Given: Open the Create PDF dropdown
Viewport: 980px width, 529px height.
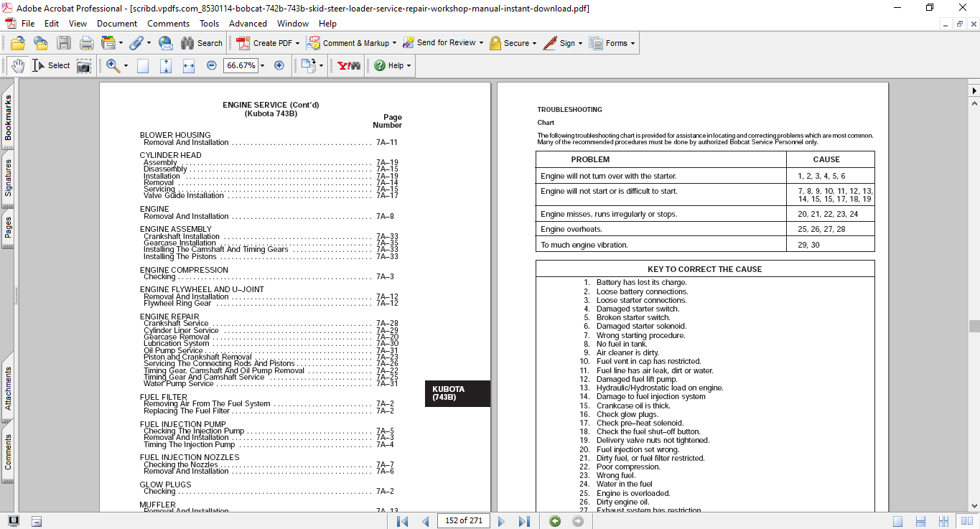Looking at the screenshot, I should (297, 43).
